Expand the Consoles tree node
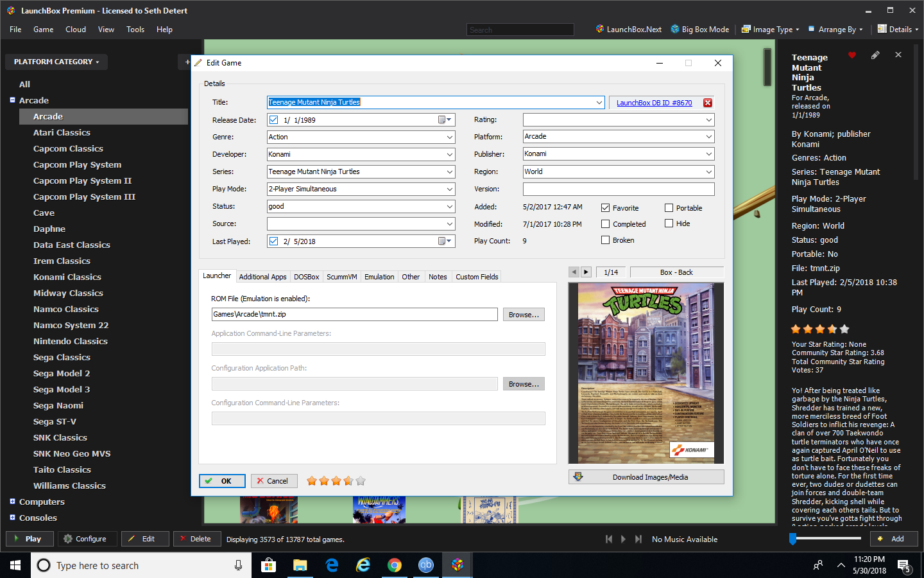Screen dimensions: 924x578 12,518
